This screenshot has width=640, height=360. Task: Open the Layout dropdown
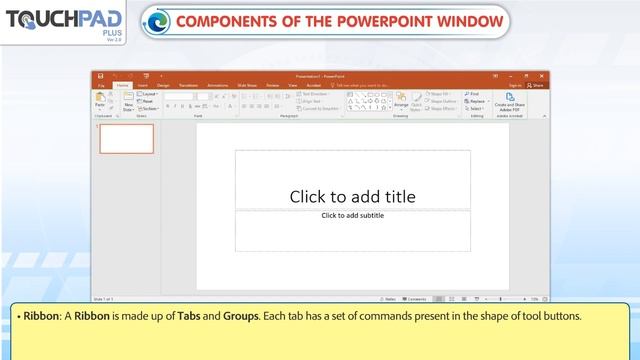[x=147, y=94]
